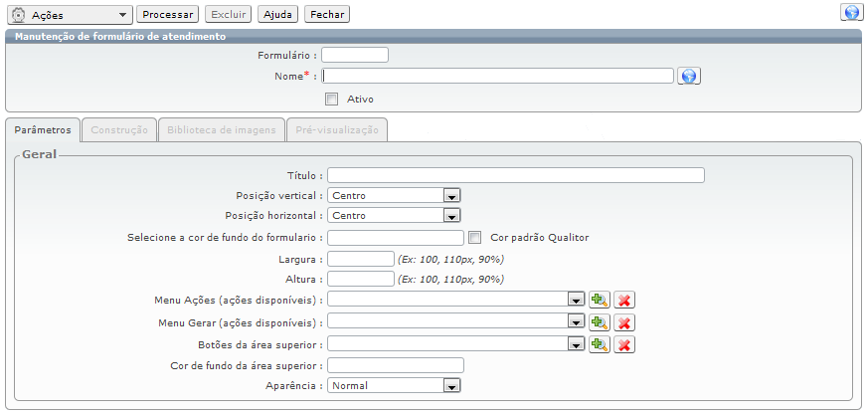
Task: Open the Aparência dropdown
Action: [450, 385]
